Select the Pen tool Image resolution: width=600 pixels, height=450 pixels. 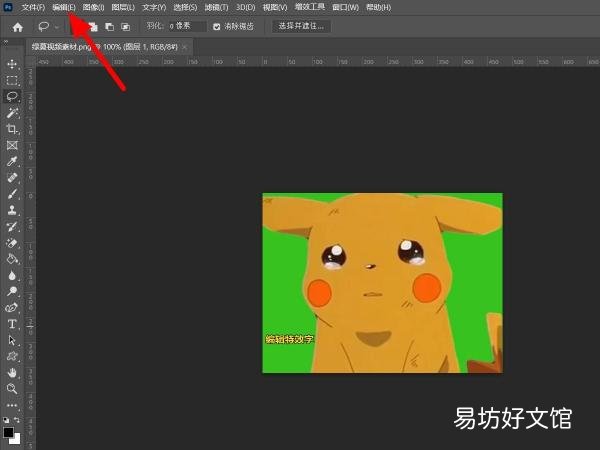(x=12, y=308)
